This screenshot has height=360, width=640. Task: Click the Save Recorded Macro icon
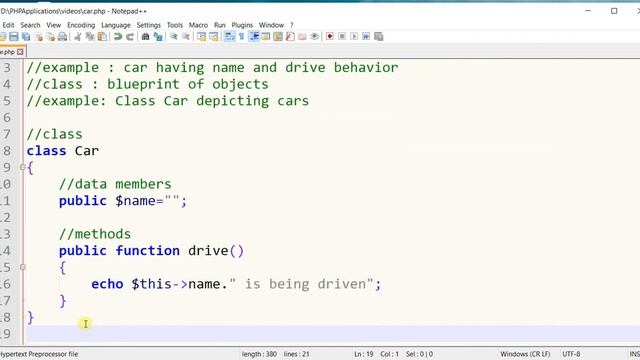tap(379, 37)
